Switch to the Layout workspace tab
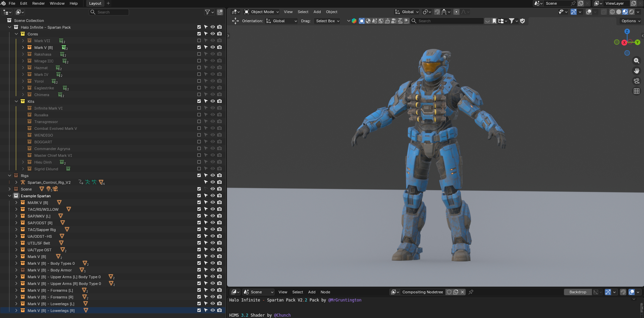The image size is (644, 318). tap(95, 3)
